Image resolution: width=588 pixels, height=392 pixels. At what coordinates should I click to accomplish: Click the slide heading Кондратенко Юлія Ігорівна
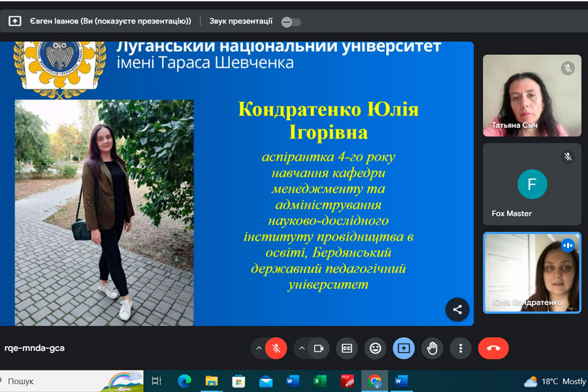coord(328,120)
